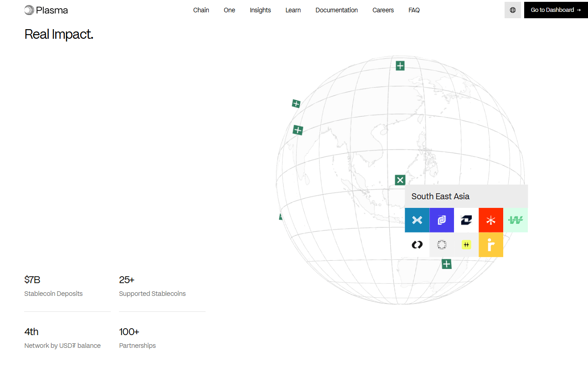Open the Learn nav item
The height and width of the screenshot is (367, 588).
293,10
